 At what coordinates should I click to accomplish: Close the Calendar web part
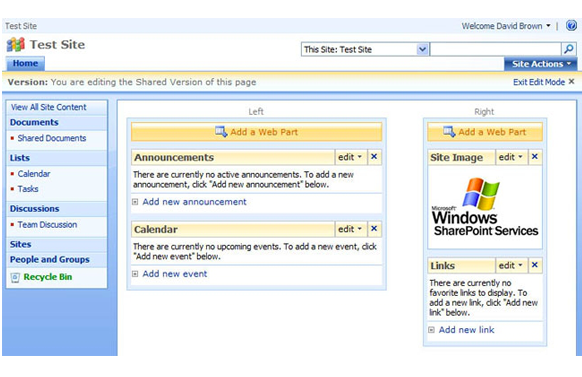374,229
